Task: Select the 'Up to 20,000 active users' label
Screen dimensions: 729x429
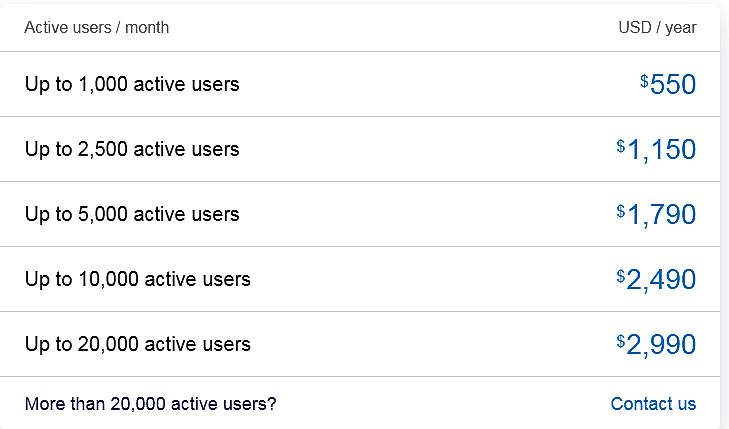Action: (x=138, y=344)
